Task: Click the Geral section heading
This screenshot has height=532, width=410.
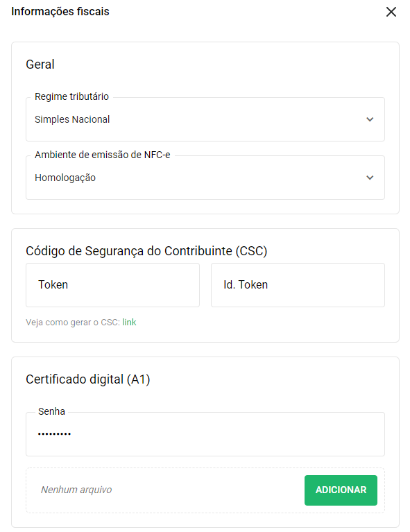Action: coord(40,65)
